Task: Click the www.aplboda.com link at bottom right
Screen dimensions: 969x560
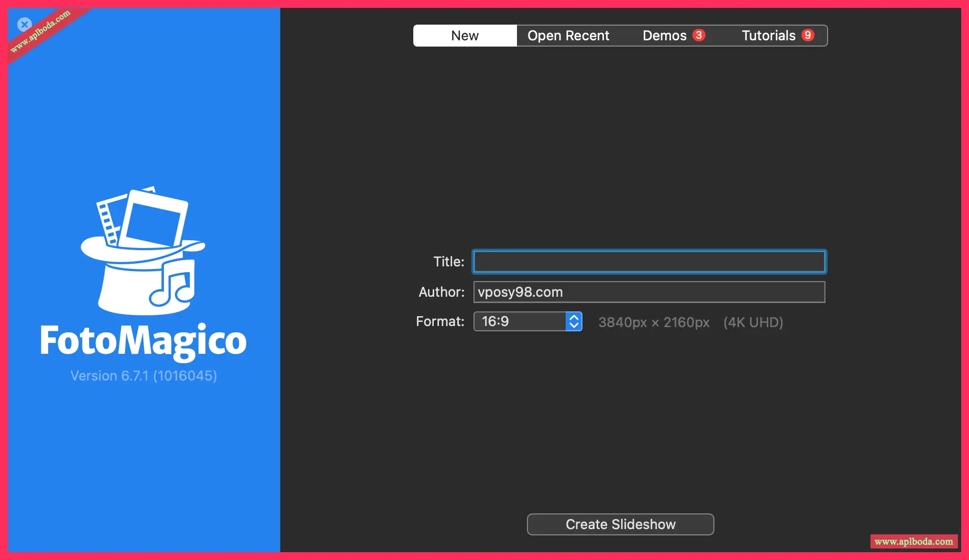Action: coord(913,541)
